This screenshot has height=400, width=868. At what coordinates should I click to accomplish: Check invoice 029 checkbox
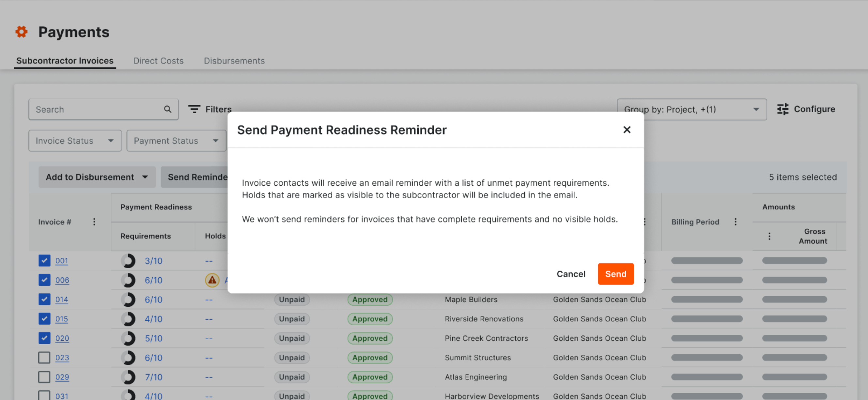click(44, 377)
